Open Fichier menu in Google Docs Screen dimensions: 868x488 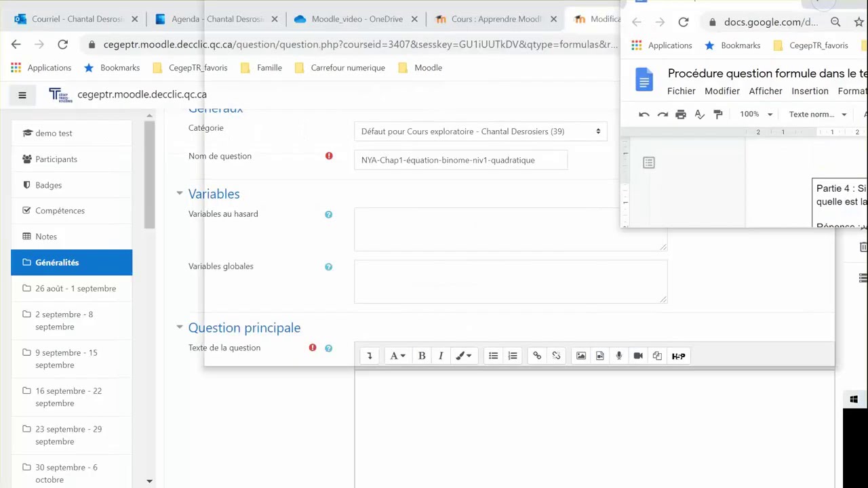click(682, 91)
